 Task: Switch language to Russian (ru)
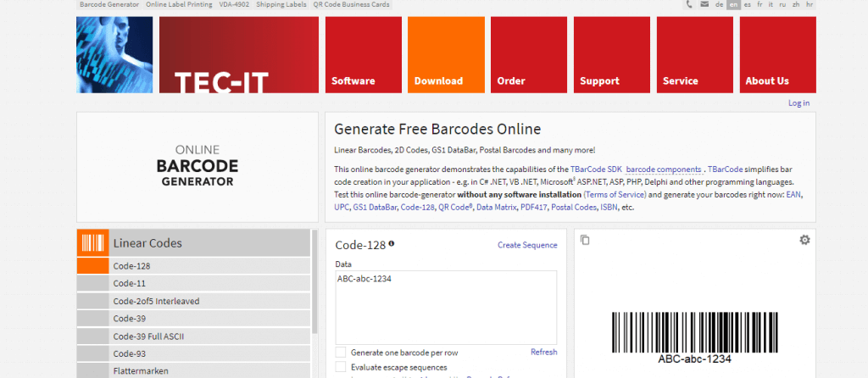(x=782, y=4)
